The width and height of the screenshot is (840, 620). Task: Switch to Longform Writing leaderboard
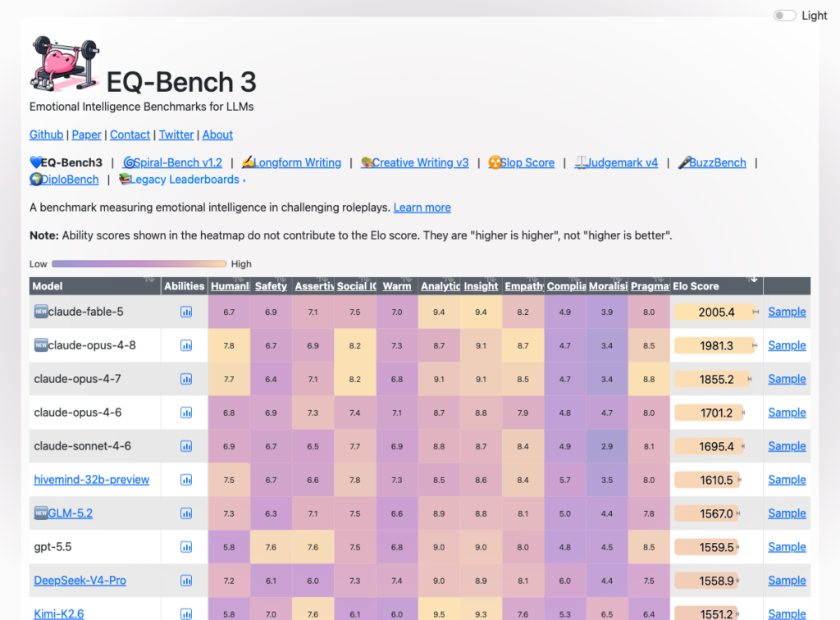click(291, 162)
